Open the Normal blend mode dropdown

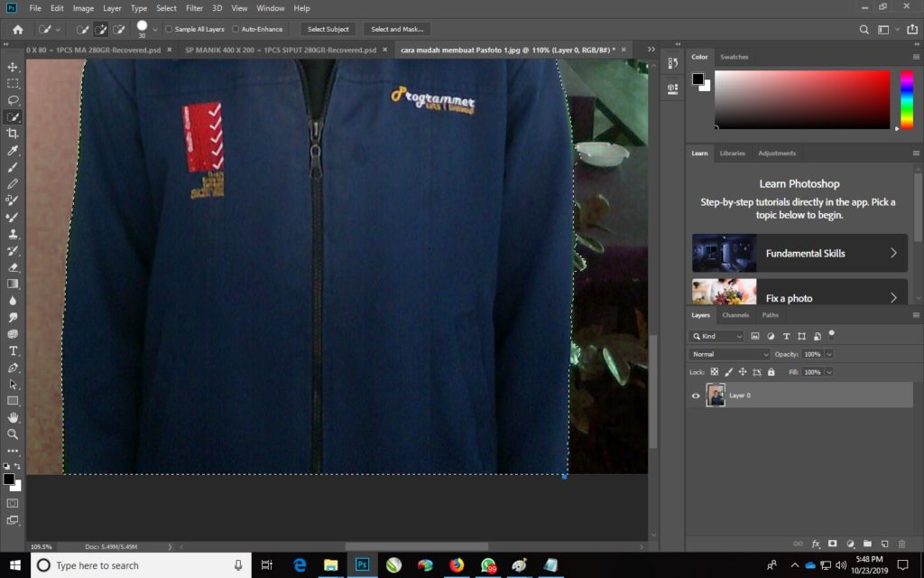[x=729, y=354]
